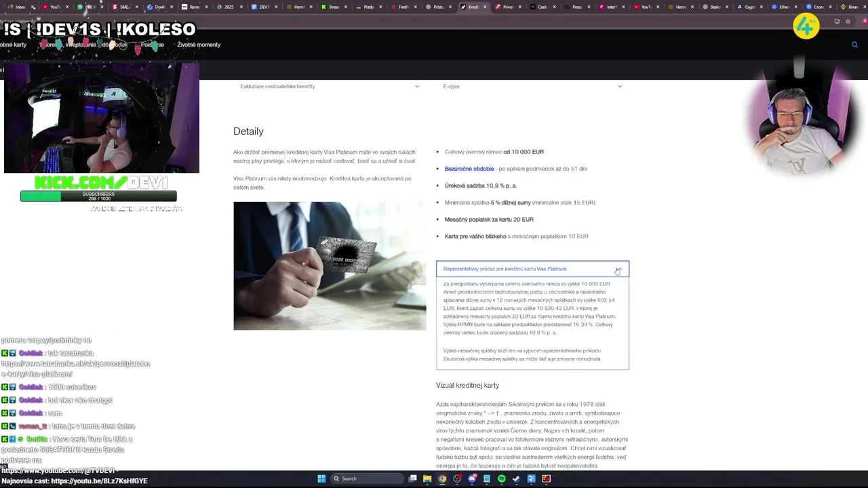Bookmark this page with star icon
This screenshot has height=488, width=868.
click(x=848, y=21)
